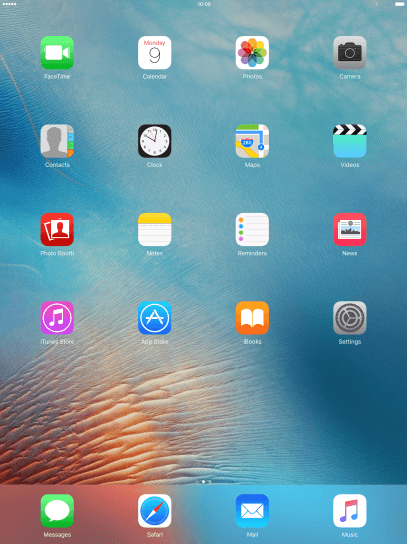
Task: Open the Notes app
Action: pos(154,230)
